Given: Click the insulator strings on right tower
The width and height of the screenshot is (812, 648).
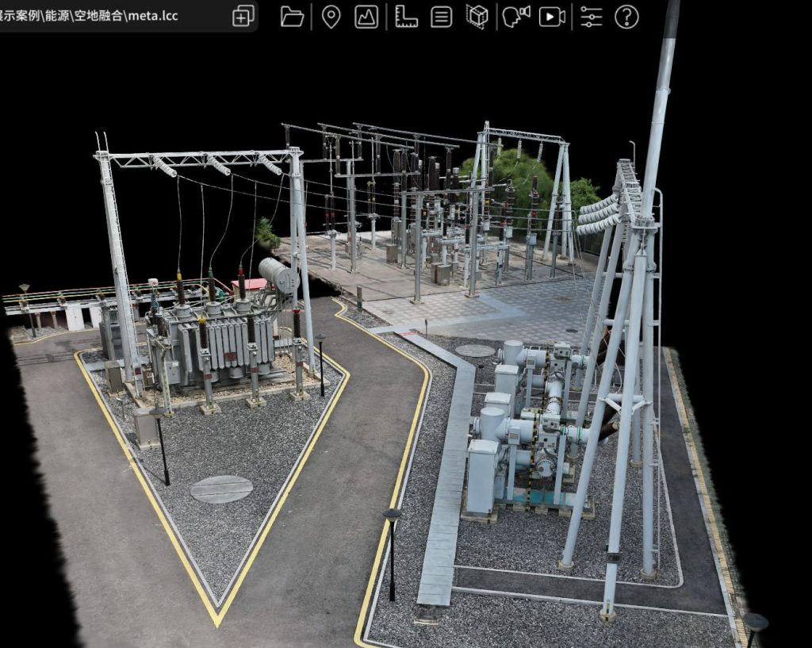Looking at the screenshot, I should [598, 214].
